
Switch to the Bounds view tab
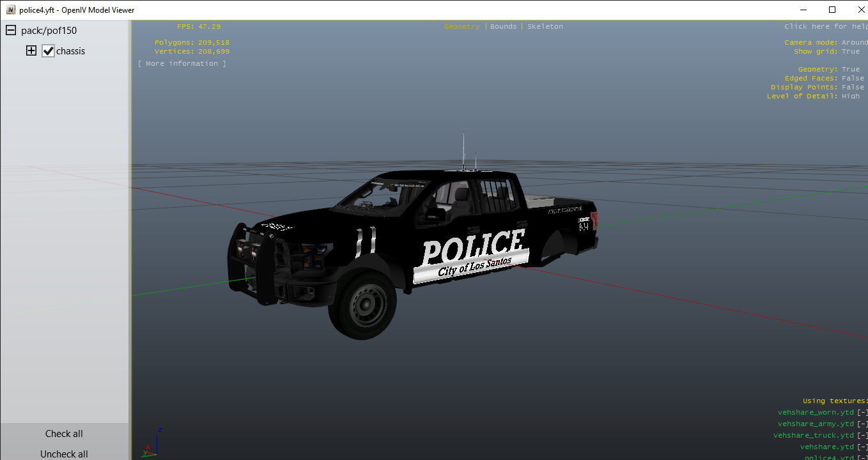(503, 27)
